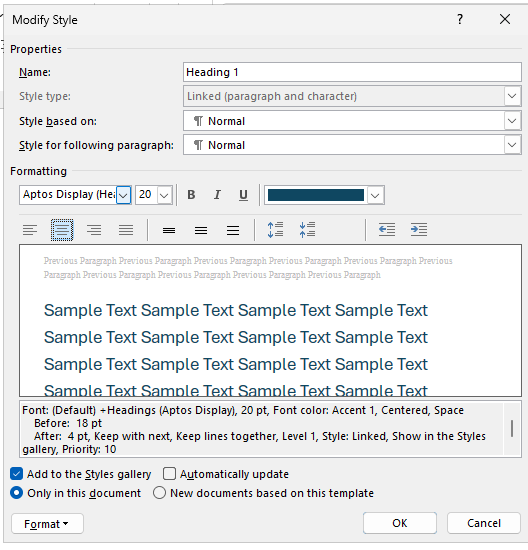Image resolution: width=528 pixels, height=550 pixels.
Task: Decrease paragraph spacing
Action: tap(307, 230)
